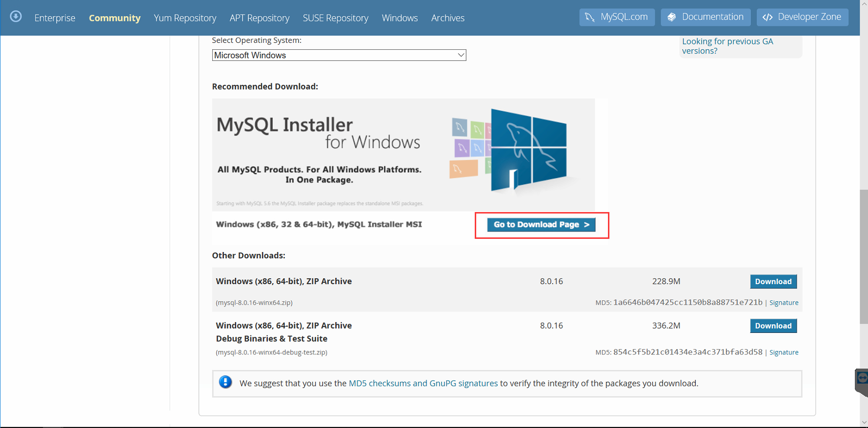Open the Enterprise menu item
Image resolution: width=868 pixels, height=428 pixels.
(55, 18)
